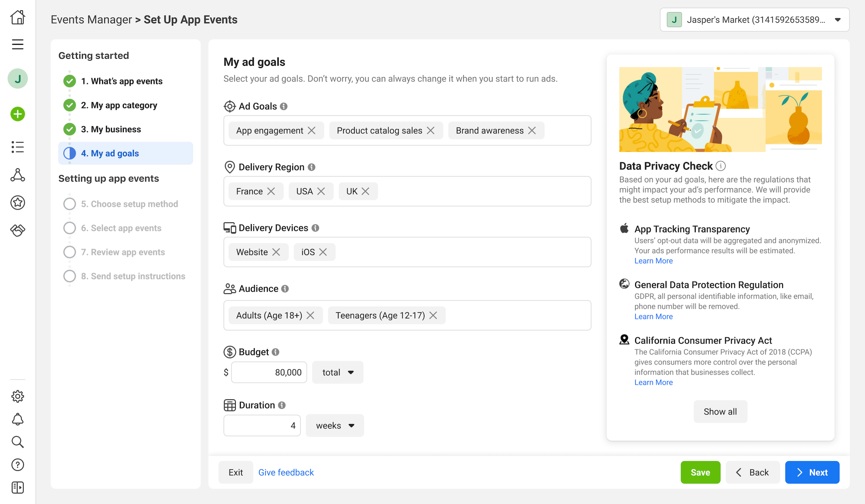Screen dimensions: 865x504
Task: Click the green plus create icon
Action: [18, 114]
